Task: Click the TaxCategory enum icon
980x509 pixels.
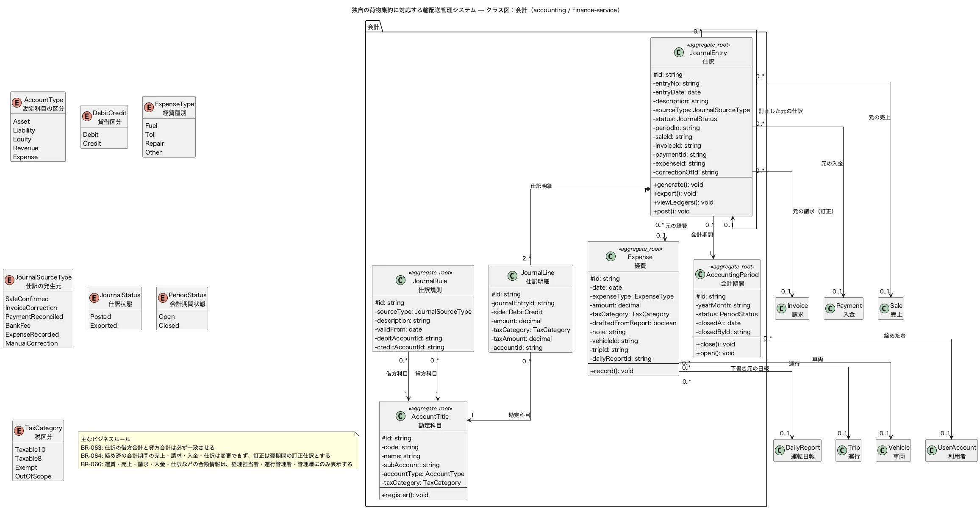Action: 19,431
